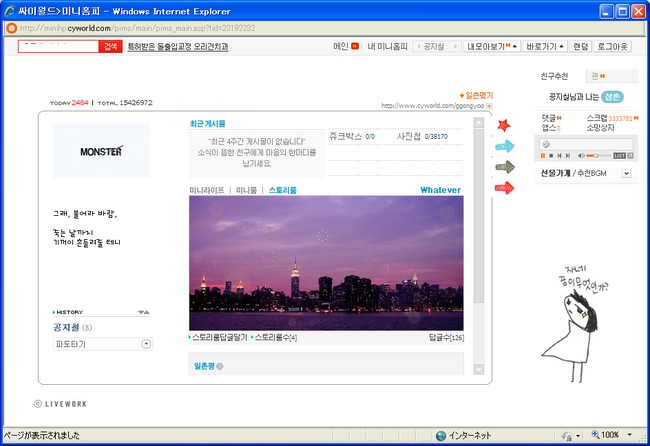This screenshot has width=650, height=446.
Task: Skip to the next BGM track
Action: click(x=568, y=155)
